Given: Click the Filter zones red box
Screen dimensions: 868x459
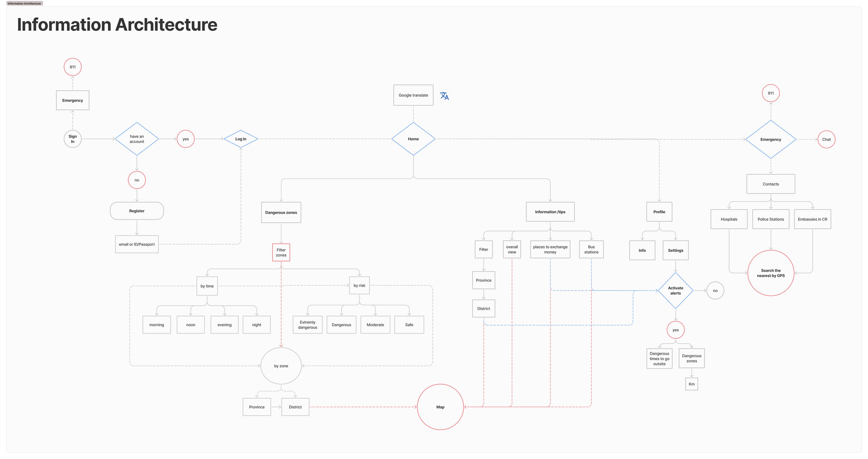Looking at the screenshot, I should [281, 253].
